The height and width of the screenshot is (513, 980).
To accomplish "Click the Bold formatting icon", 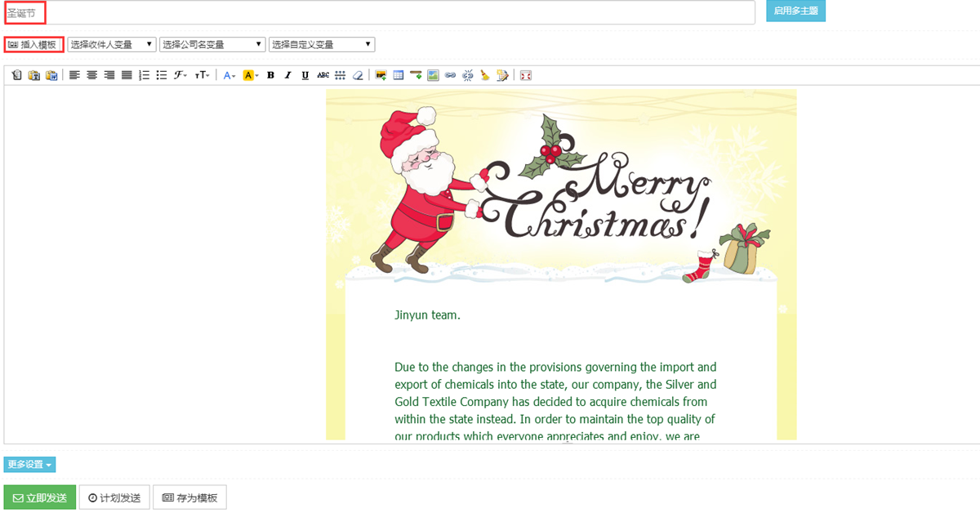I will point(270,75).
